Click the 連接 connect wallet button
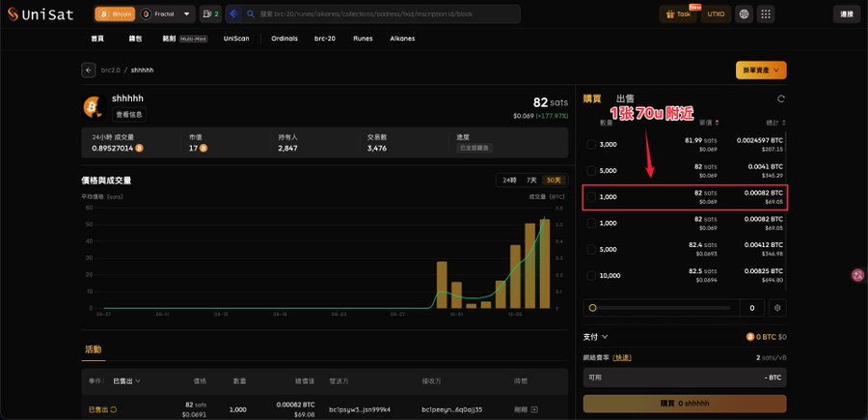This screenshot has height=420, width=868. (847, 14)
